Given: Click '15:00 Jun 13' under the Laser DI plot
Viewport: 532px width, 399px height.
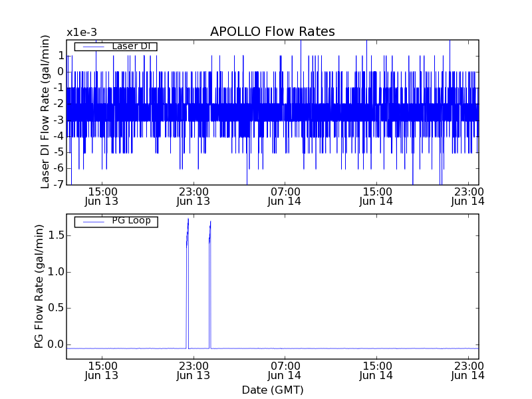Looking at the screenshot, I should (102, 196).
